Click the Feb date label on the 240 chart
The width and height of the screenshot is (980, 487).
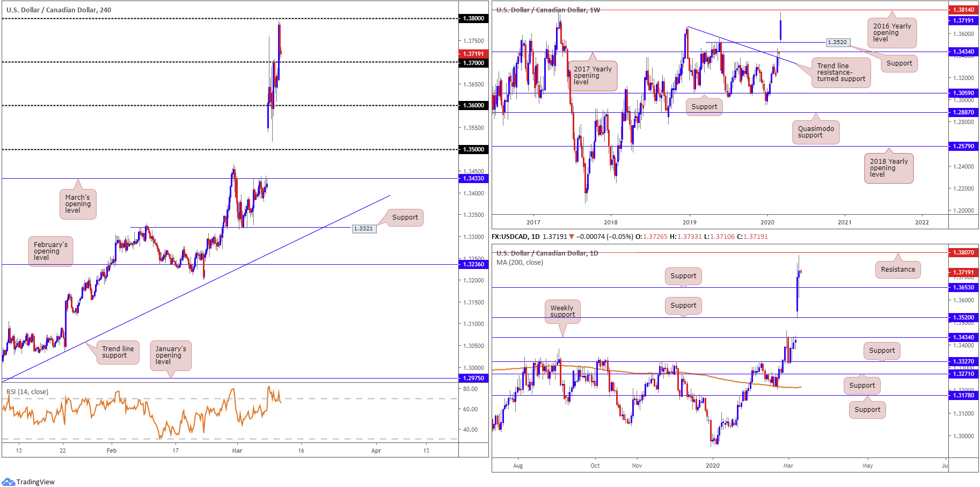(x=112, y=450)
